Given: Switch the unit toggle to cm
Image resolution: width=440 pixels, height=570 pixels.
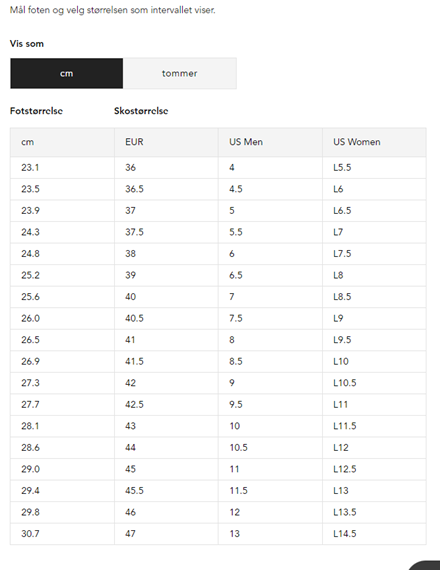Looking at the screenshot, I should pos(67,73).
